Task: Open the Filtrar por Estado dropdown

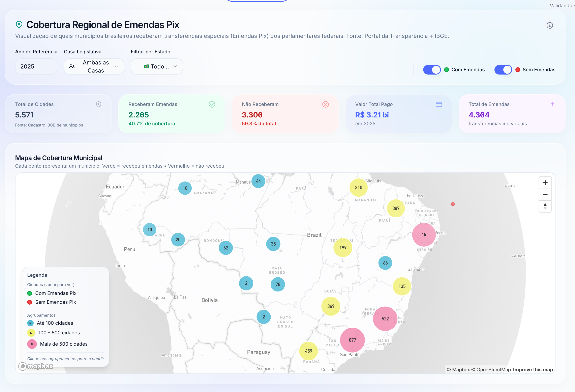Action: coord(157,66)
